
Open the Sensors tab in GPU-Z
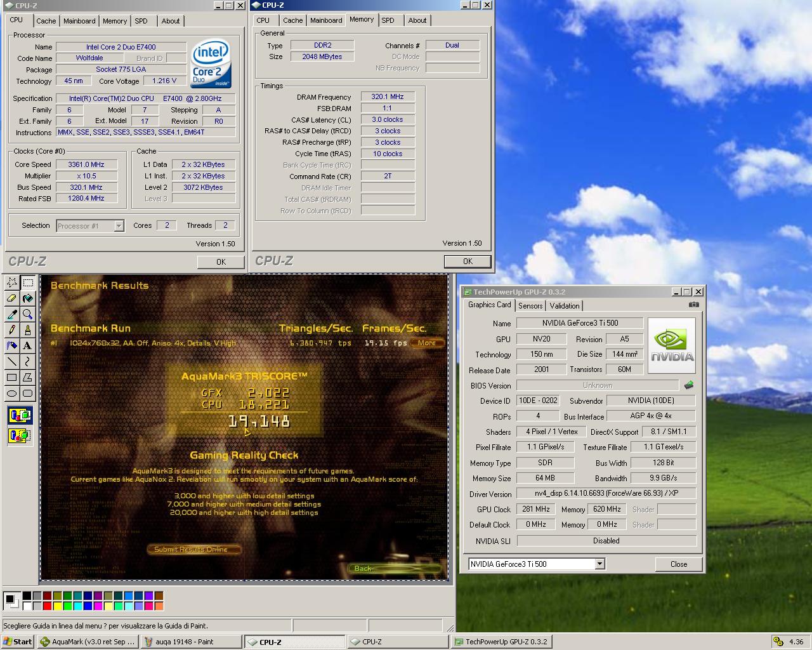(530, 305)
